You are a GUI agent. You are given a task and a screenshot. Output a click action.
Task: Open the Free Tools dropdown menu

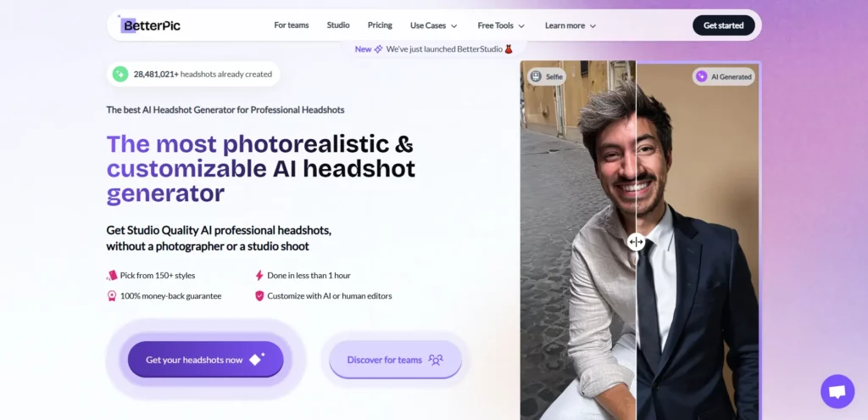point(501,25)
